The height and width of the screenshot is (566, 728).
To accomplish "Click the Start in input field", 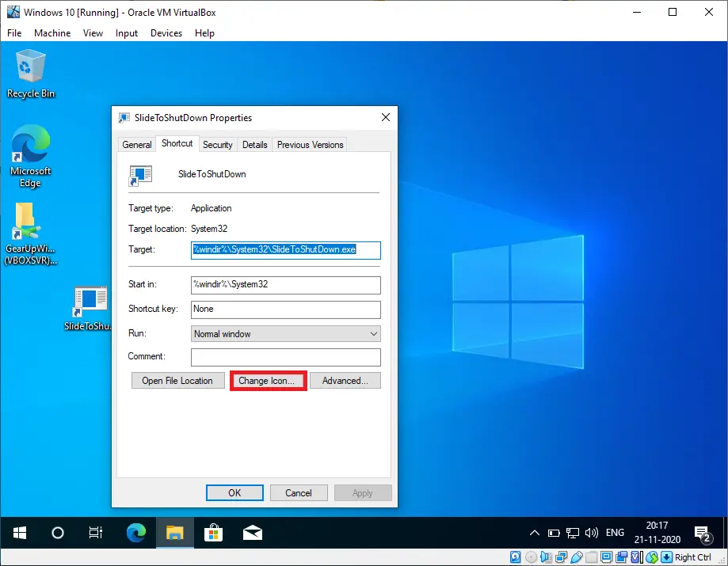I will (285, 285).
